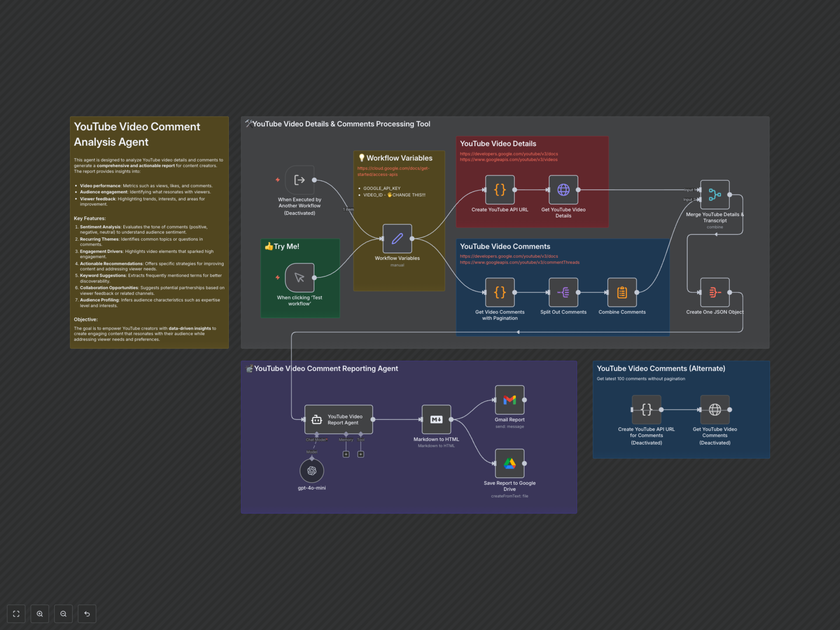Click the zoom out canvas button
The height and width of the screenshot is (630, 840).
click(63, 613)
